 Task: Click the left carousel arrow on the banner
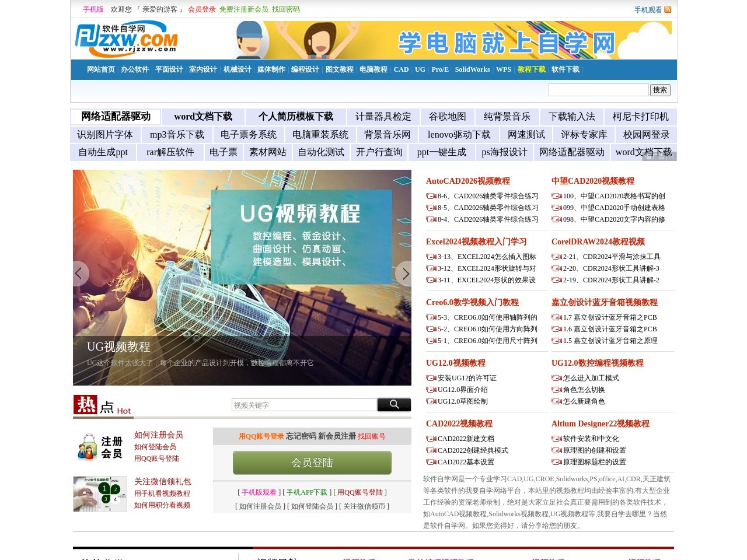click(79, 273)
